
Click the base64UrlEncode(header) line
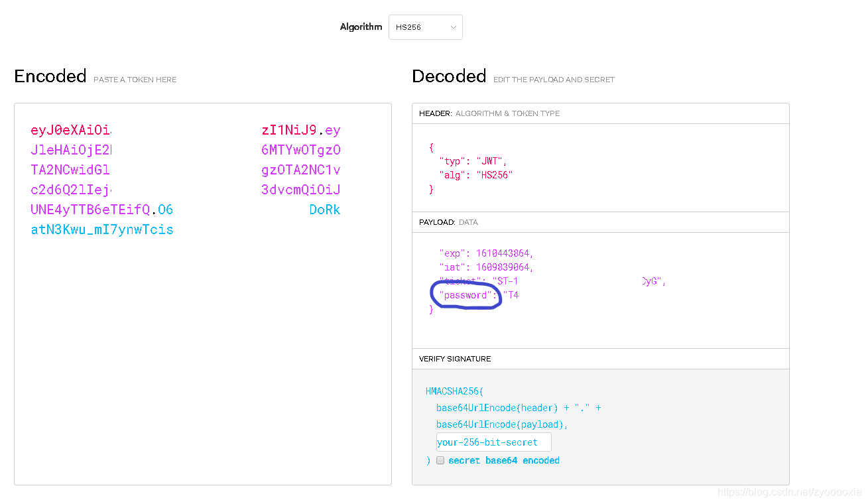(x=519, y=408)
